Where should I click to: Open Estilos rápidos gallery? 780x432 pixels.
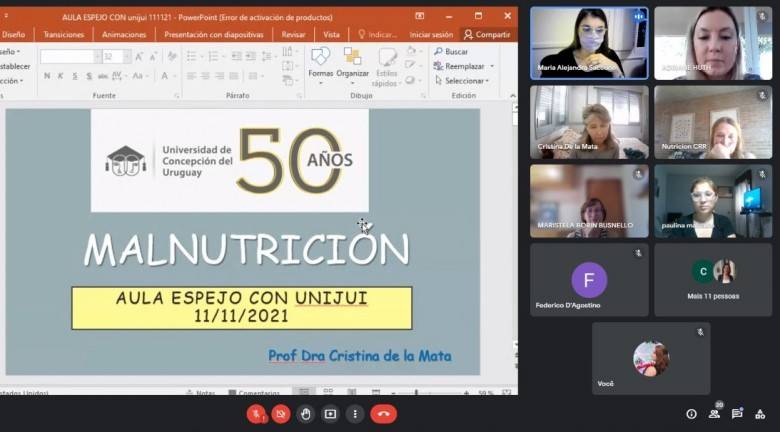click(x=387, y=67)
